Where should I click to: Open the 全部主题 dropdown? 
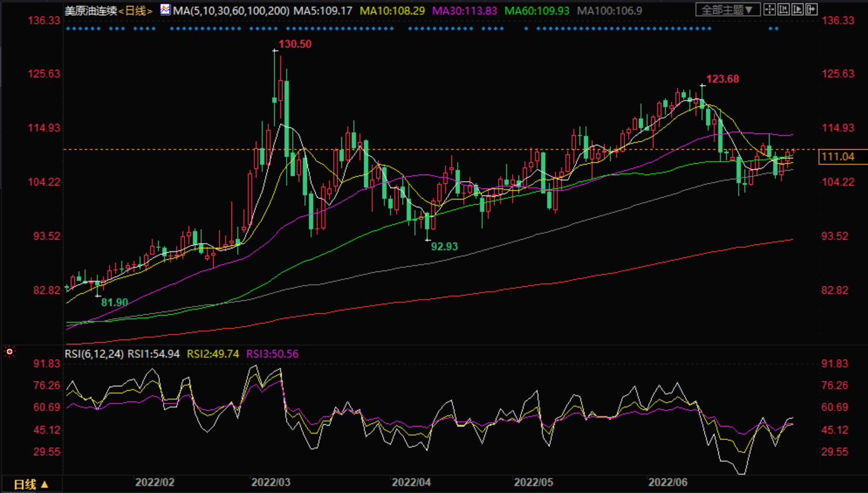727,10
